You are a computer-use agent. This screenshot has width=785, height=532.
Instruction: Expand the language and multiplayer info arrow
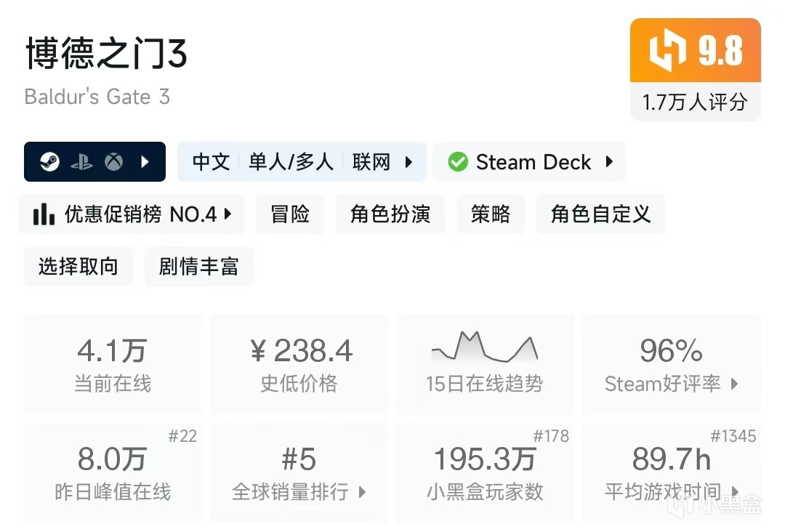coord(408,162)
